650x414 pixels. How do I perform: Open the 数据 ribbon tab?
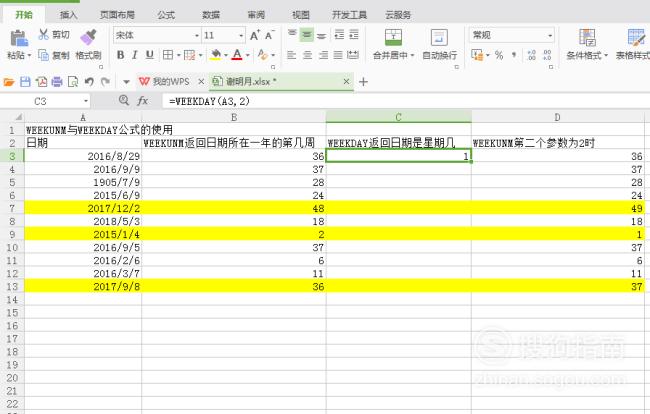[x=211, y=15]
